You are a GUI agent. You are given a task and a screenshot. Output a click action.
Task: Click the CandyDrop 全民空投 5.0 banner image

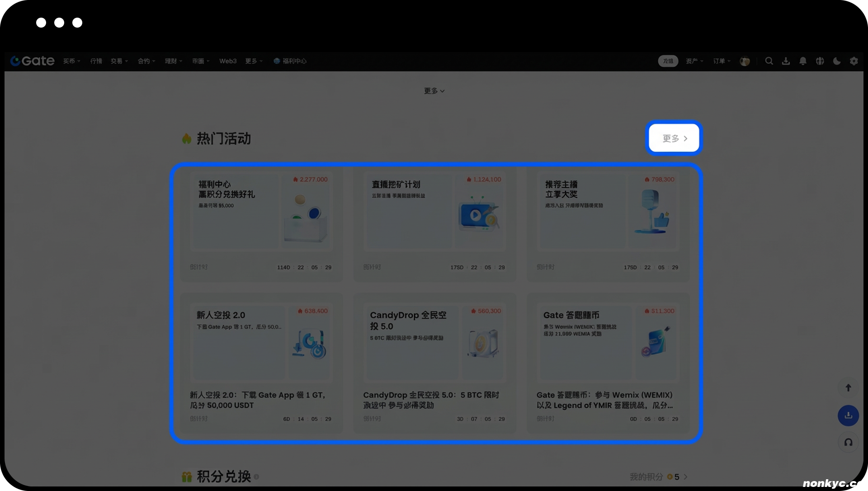(434, 342)
